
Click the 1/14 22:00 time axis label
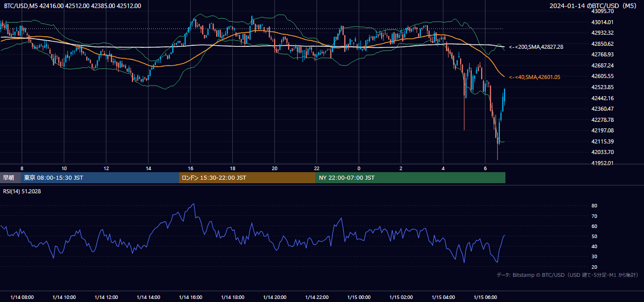tap(317, 297)
